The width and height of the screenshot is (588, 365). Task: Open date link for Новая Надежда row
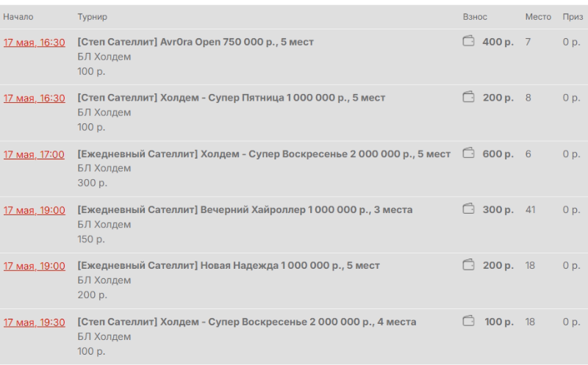click(x=34, y=266)
